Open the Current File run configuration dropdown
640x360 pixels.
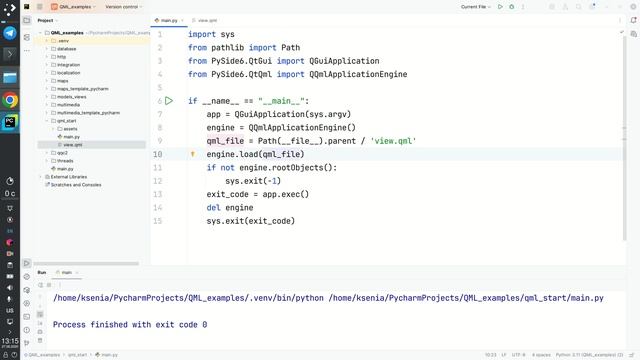pos(476,7)
